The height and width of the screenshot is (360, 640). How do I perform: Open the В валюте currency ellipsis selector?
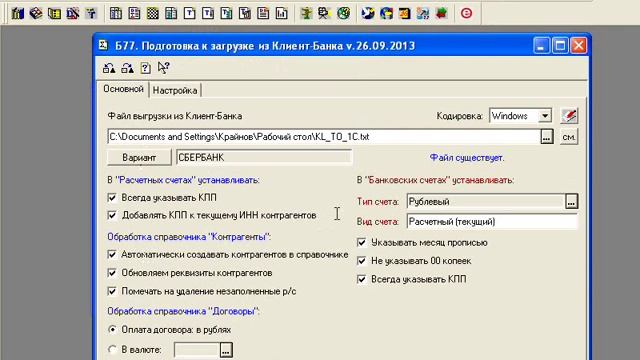coord(226,350)
